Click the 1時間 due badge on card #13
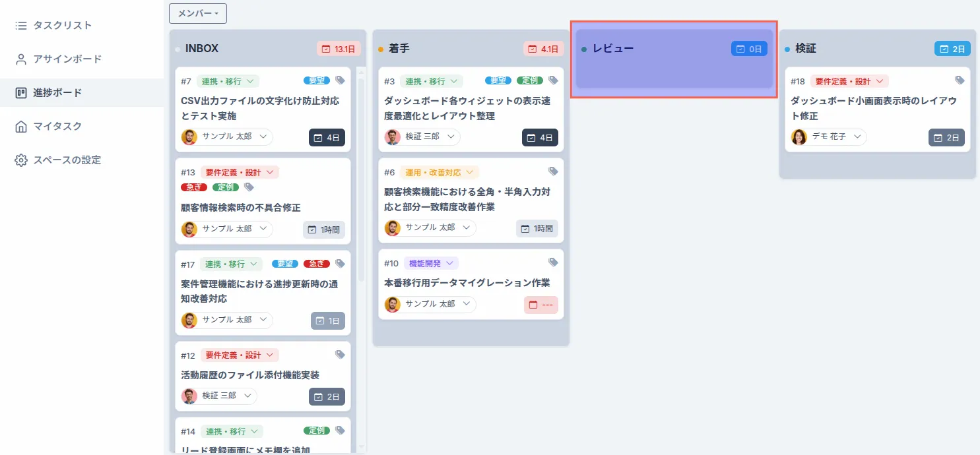This screenshot has height=455, width=980. click(x=324, y=229)
